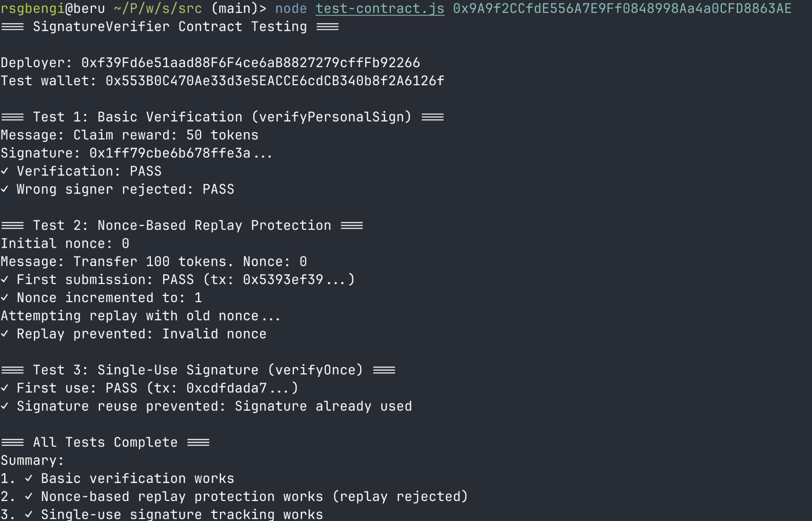Click the All Tests Complete heading
Screen dimensions: 812x521
[x=105, y=443]
